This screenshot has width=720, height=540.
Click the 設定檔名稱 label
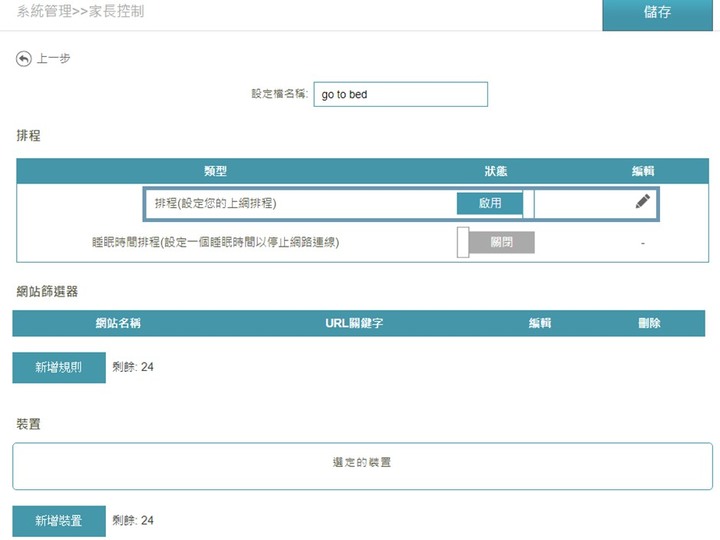pos(280,94)
